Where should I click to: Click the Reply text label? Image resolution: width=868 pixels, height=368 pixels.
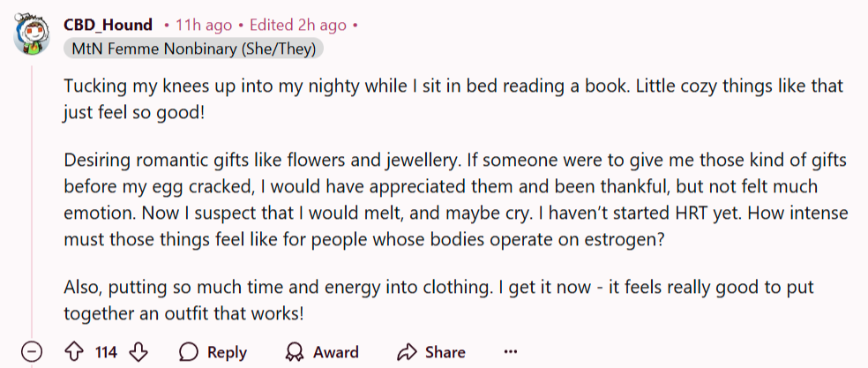227,352
